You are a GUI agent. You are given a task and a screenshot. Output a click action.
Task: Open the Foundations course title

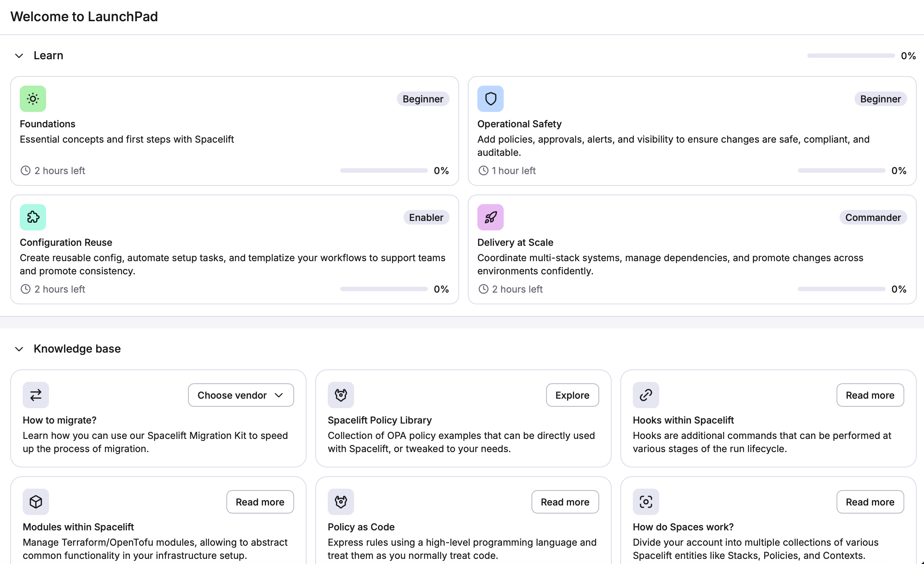48,124
